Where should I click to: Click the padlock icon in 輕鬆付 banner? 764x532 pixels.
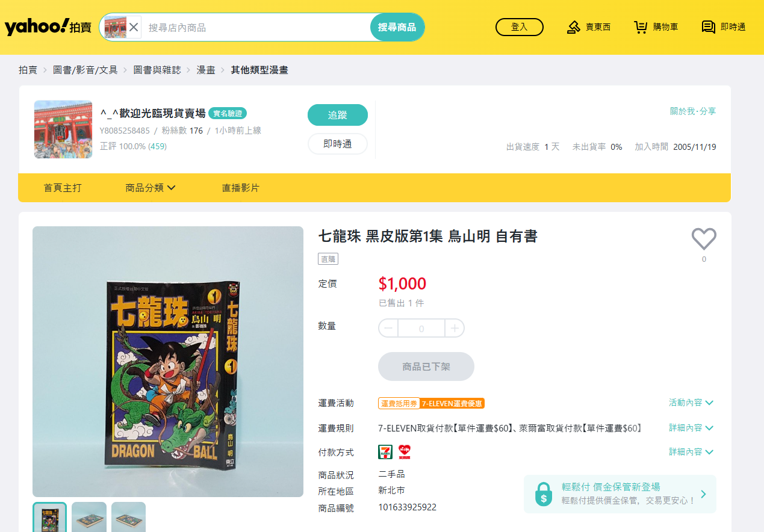[x=544, y=494]
